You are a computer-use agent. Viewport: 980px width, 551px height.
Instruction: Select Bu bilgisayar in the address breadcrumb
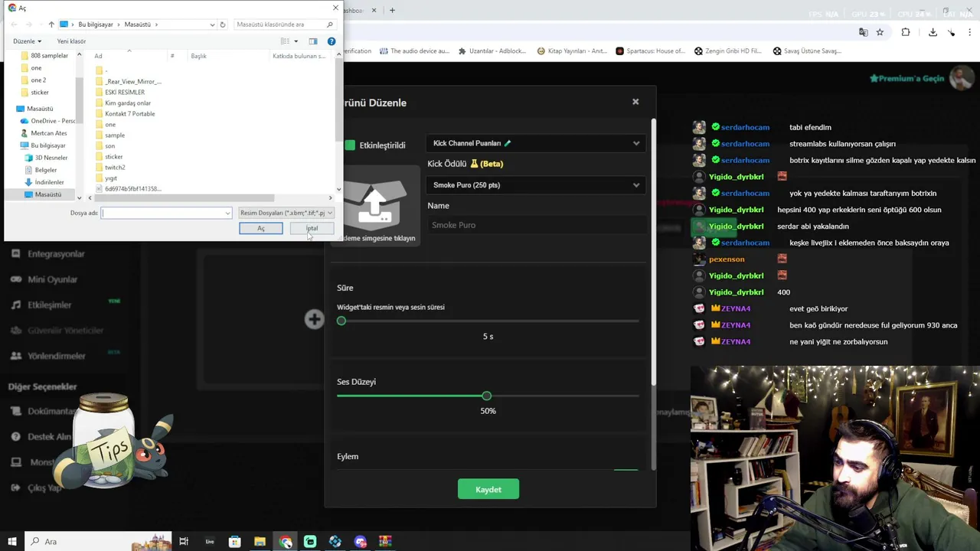click(x=95, y=24)
